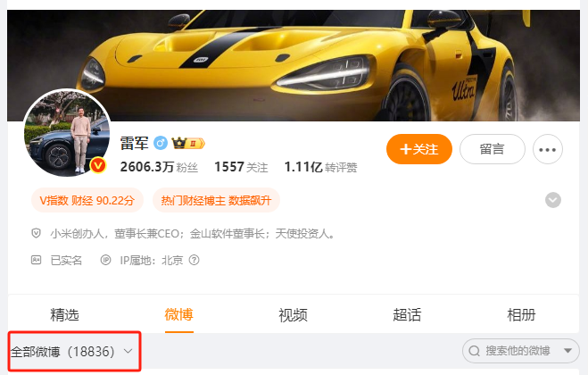Open the search box dropdown arrow
This screenshot has width=588, height=375.
pos(567,351)
